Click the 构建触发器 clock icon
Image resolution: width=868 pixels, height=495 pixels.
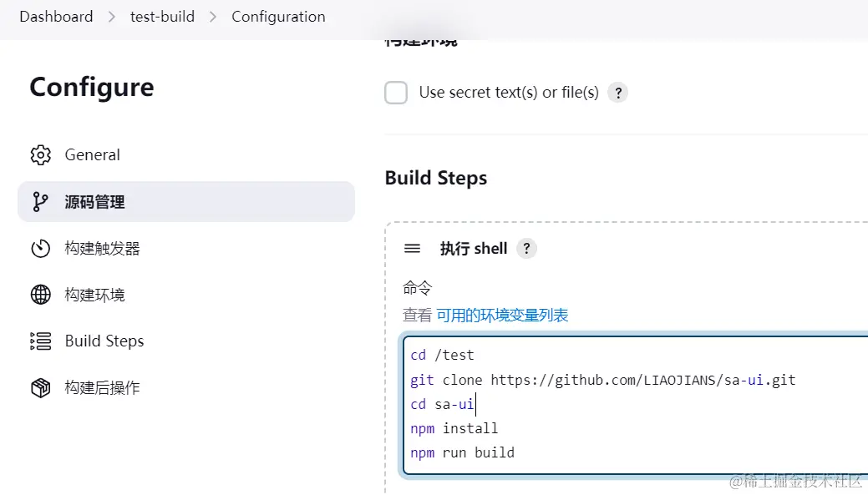pos(40,248)
